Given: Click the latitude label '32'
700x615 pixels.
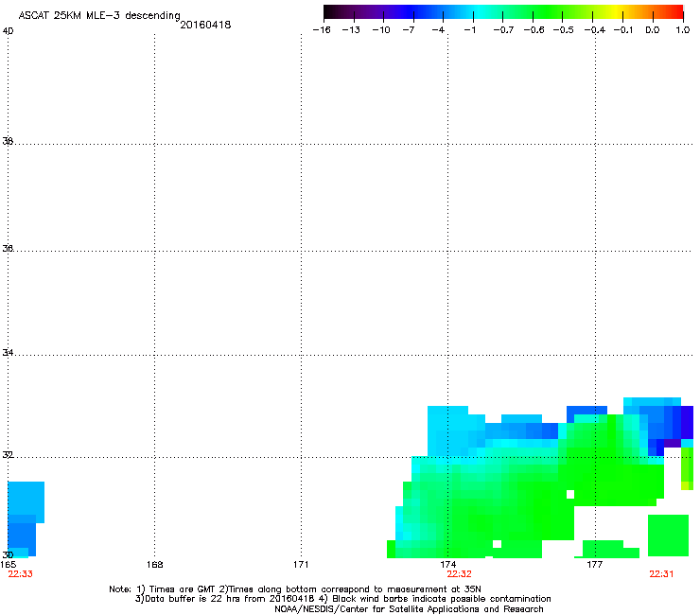Looking at the screenshot, I should [x=8, y=455].
